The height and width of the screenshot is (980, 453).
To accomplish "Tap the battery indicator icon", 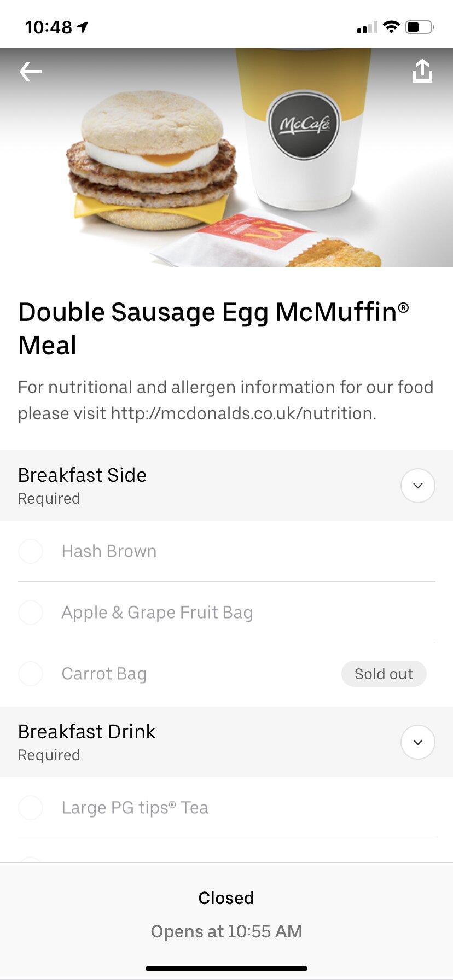I will pos(419,27).
